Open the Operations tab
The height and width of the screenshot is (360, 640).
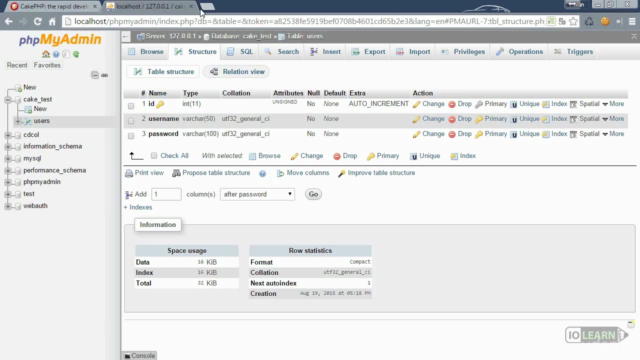[519, 52]
